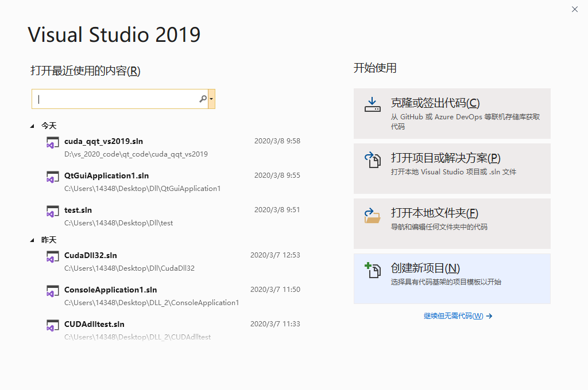This screenshot has height=390, width=588.
Task: Click the 打开项目或解决方案 button title
Action: (x=446, y=158)
